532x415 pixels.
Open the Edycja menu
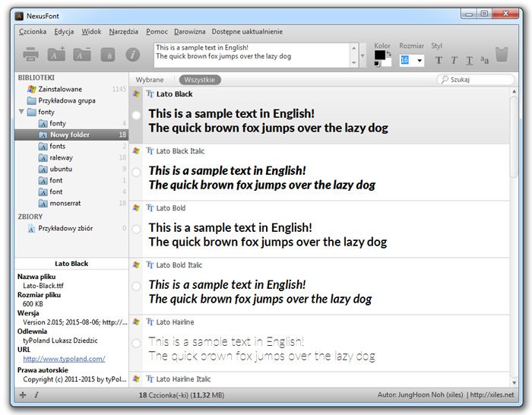(x=64, y=32)
